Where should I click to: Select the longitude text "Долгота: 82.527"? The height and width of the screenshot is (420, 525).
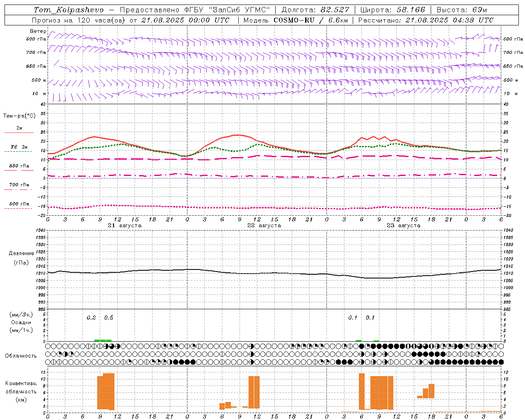(315, 10)
